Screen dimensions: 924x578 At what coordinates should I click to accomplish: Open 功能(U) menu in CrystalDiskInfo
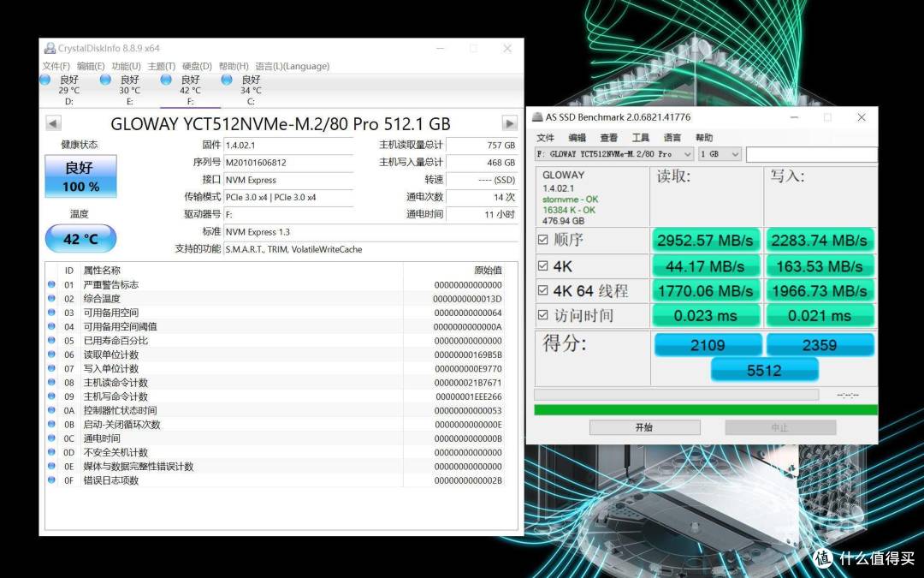point(126,66)
